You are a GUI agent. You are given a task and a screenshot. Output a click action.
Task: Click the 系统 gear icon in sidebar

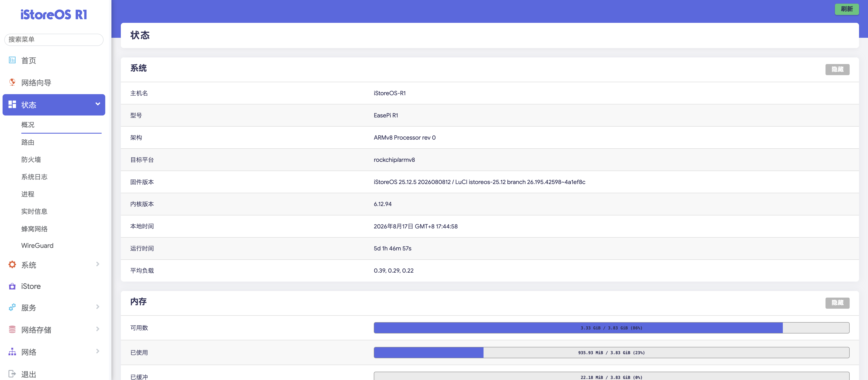click(x=12, y=265)
